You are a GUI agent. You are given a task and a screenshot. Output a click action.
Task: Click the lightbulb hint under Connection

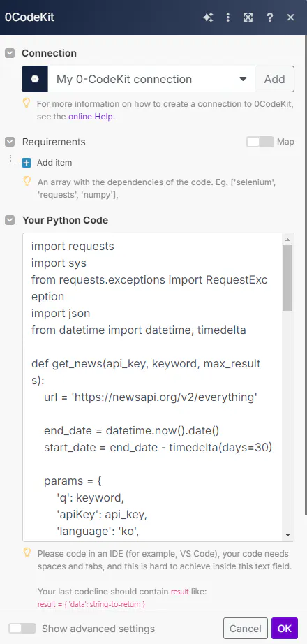27,103
